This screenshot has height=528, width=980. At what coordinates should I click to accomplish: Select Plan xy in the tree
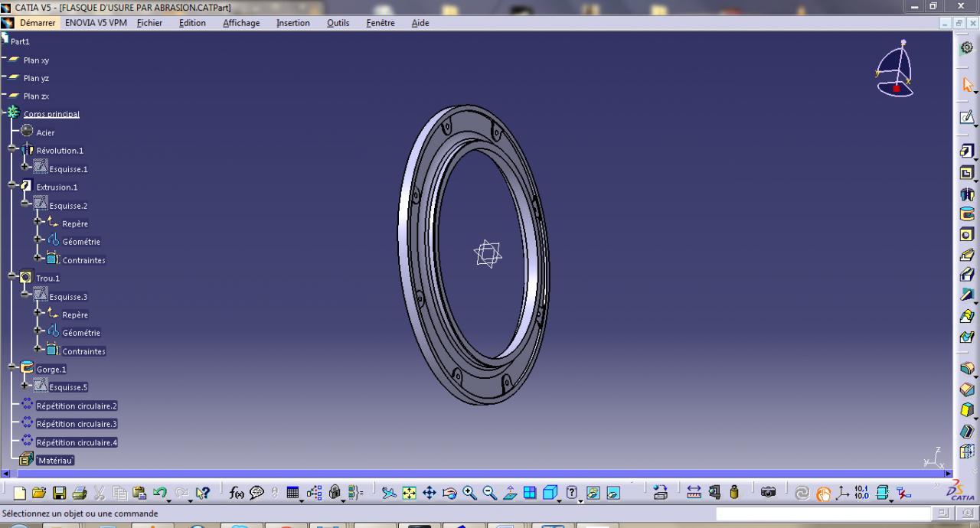[36, 60]
